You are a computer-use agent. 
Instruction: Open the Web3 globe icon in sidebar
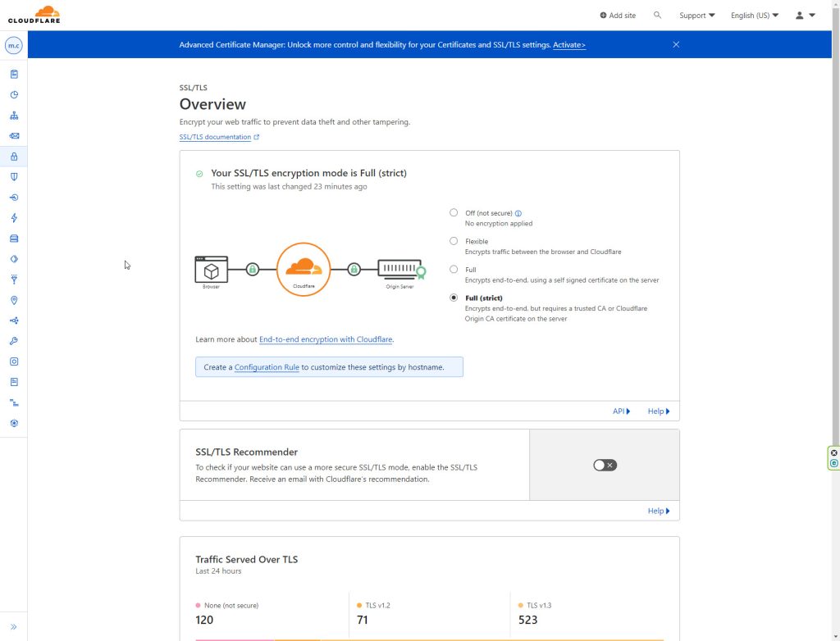tap(14, 423)
